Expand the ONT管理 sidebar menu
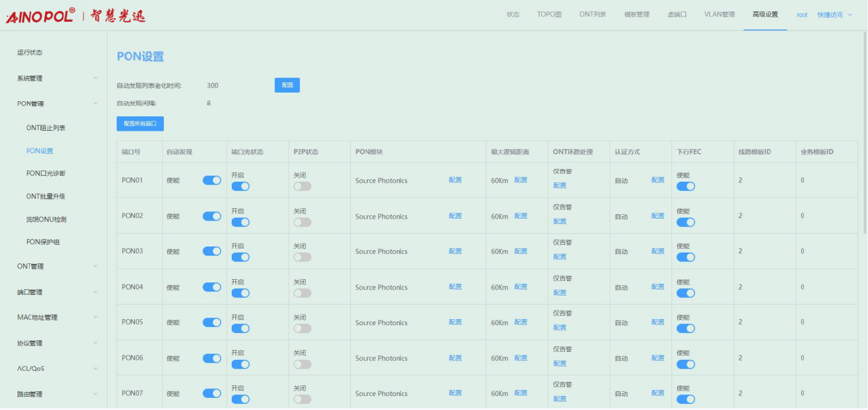This screenshot has height=410, width=868. pyautogui.click(x=95, y=266)
